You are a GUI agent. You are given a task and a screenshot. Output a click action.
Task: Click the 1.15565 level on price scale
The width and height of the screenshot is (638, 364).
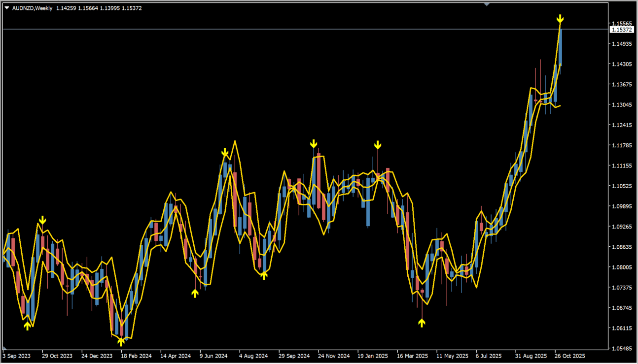coord(621,24)
